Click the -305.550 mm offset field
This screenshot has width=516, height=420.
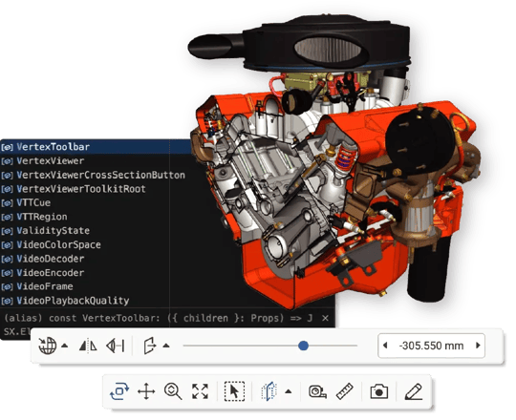[x=431, y=346]
